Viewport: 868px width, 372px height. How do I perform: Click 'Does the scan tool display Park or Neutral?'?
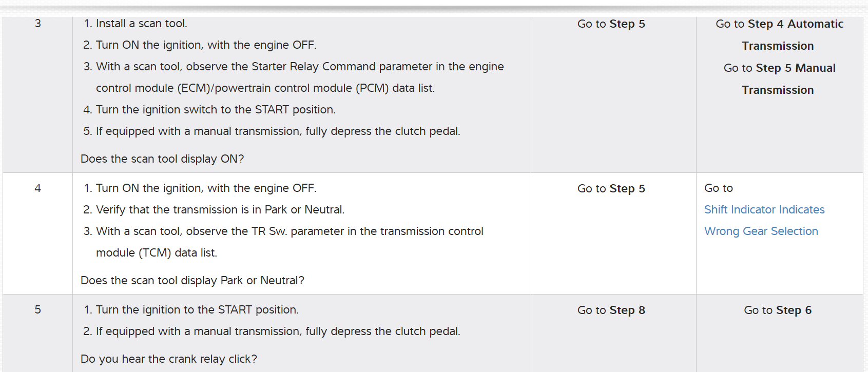192,281
